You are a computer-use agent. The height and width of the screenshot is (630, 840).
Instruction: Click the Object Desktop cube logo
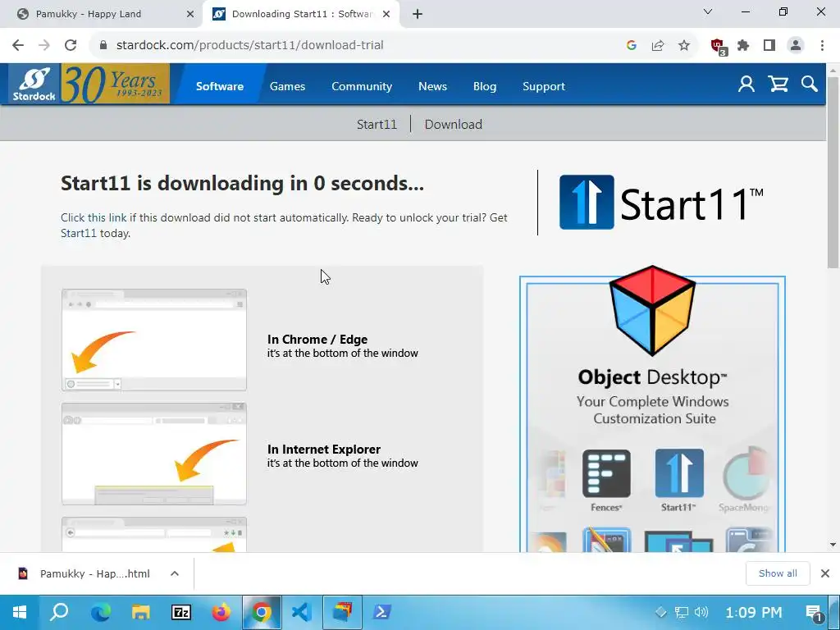click(x=652, y=311)
